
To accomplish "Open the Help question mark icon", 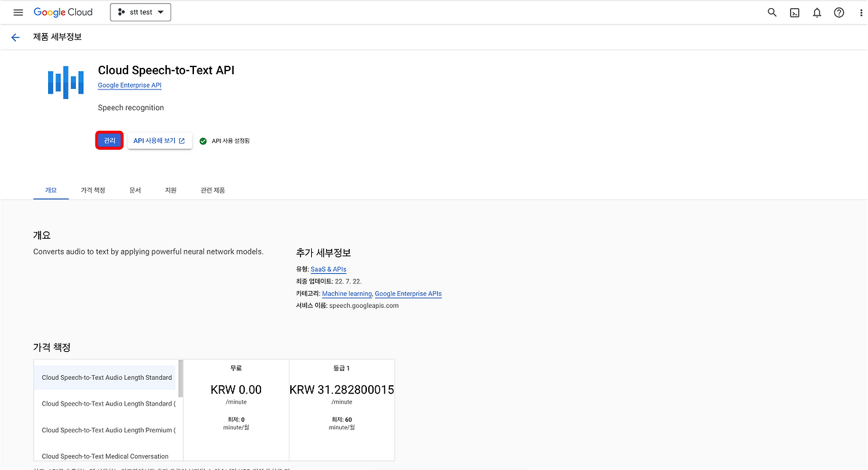I will 839,12.
